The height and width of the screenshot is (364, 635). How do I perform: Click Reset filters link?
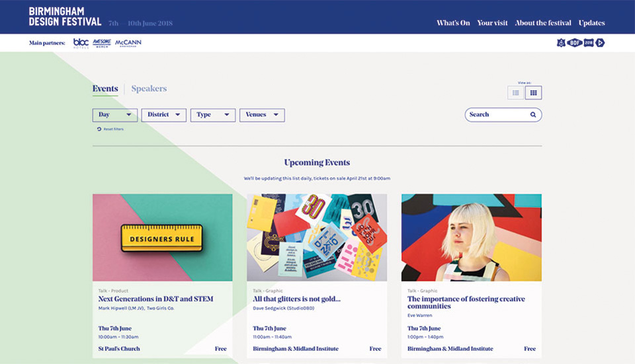(110, 129)
